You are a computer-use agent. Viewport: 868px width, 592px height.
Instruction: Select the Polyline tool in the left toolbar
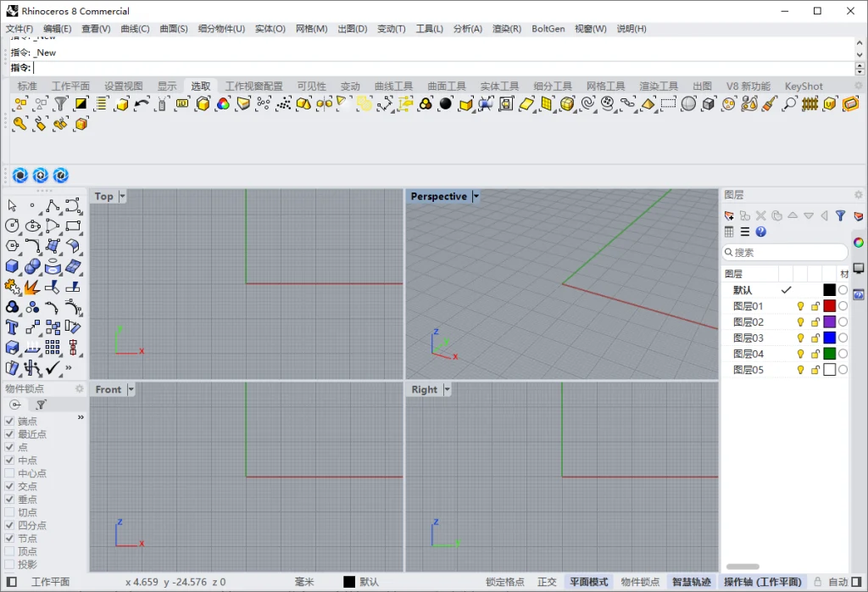53,206
